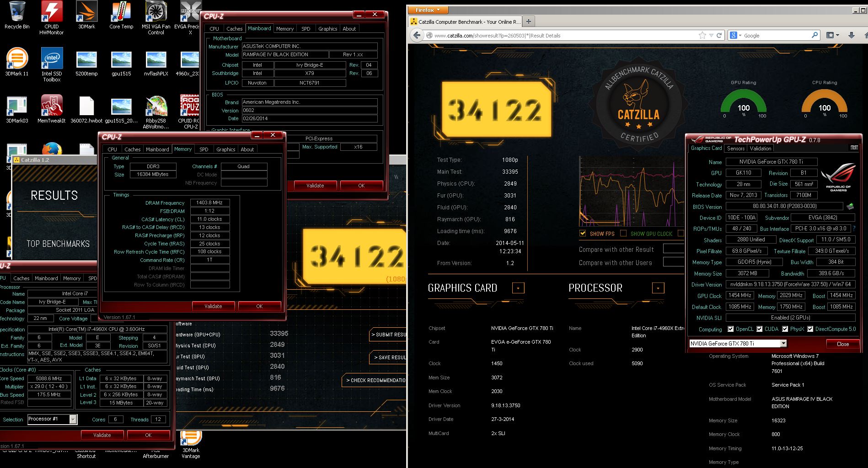
Task: Toggle PhysX checkbox in GPU-Z
Action: pyautogui.click(x=785, y=329)
